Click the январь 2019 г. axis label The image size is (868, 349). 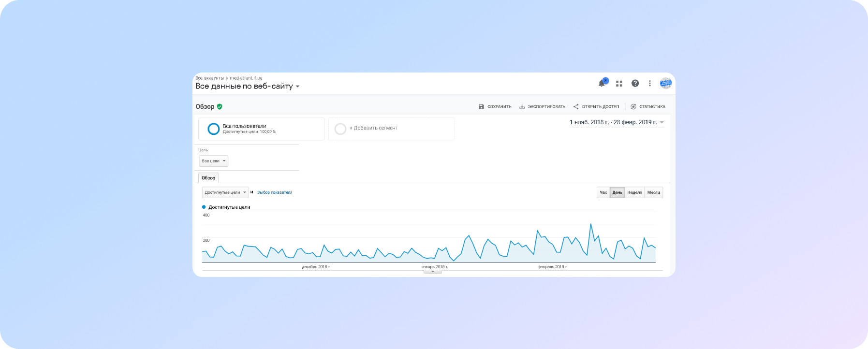435,267
